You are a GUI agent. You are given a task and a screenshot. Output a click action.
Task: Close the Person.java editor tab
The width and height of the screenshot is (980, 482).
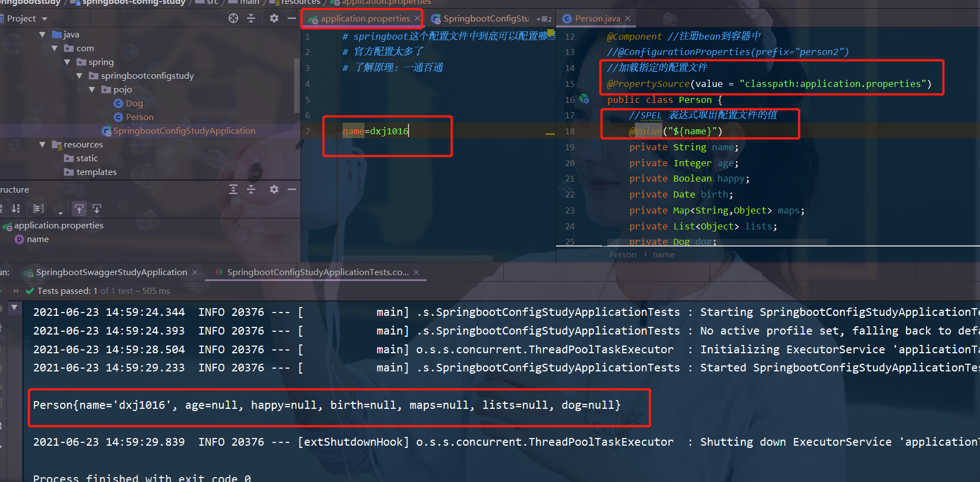[x=627, y=19]
